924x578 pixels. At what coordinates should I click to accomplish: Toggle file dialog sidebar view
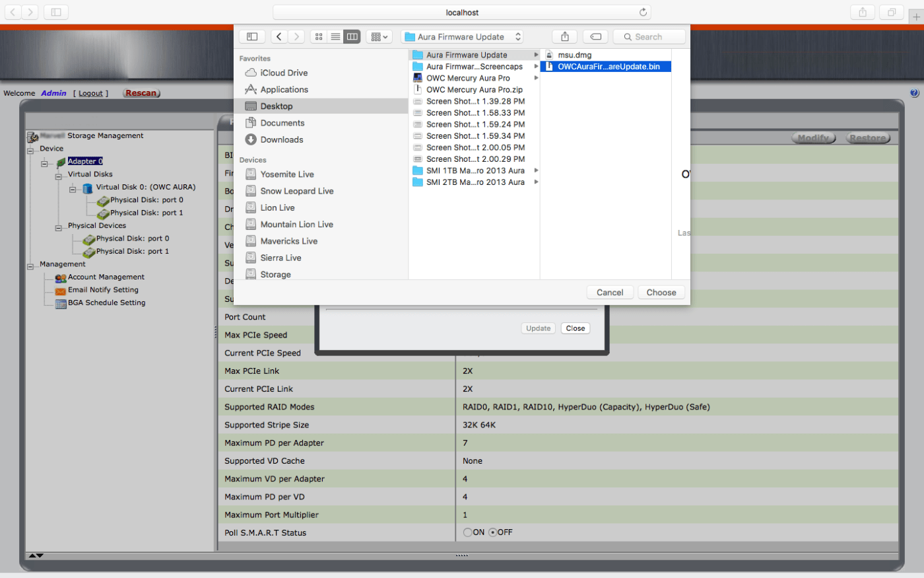pyautogui.click(x=252, y=37)
